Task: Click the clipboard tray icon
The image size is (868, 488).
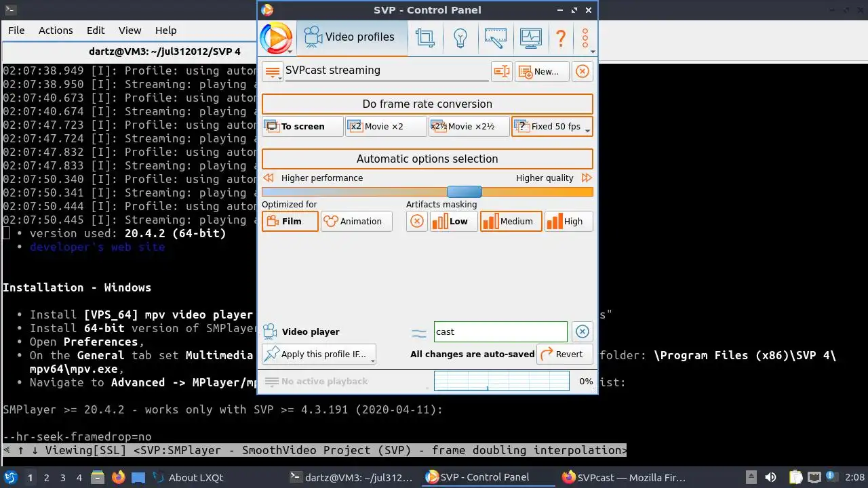Action: [x=796, y=477]
